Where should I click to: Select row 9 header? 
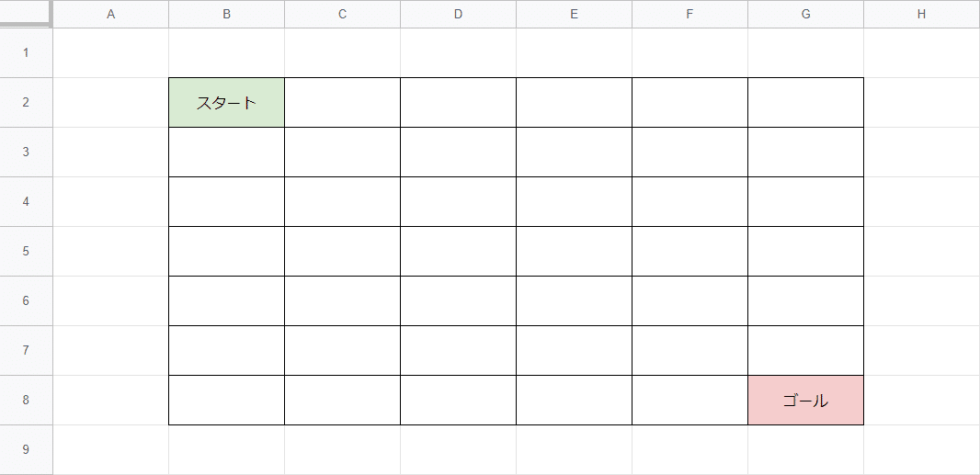tap(26, 449)
